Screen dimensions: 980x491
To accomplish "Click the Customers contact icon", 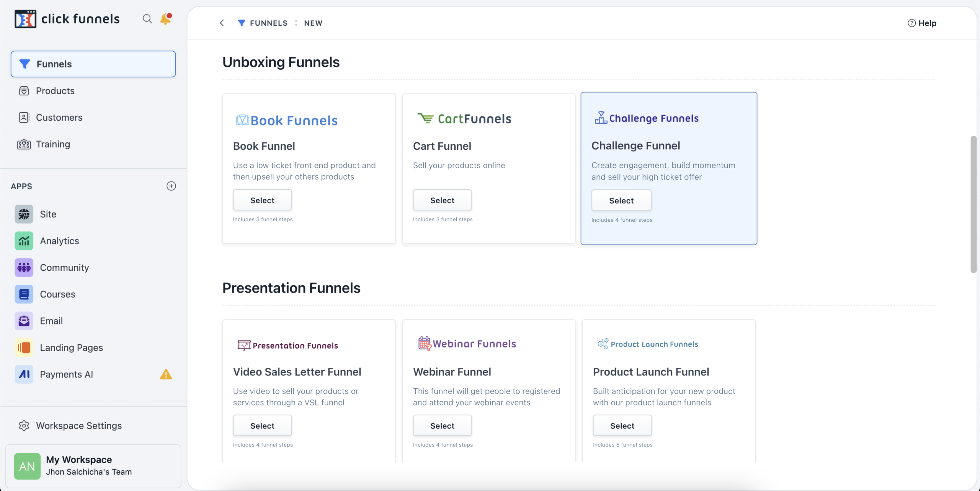I will pyautogui.click(x=24, y=118).
